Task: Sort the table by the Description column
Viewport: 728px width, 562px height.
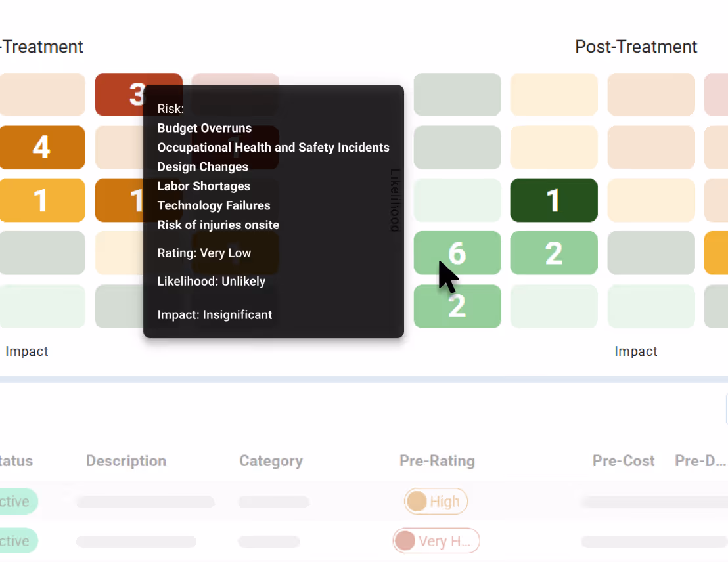Action: [x=125, y=461]
